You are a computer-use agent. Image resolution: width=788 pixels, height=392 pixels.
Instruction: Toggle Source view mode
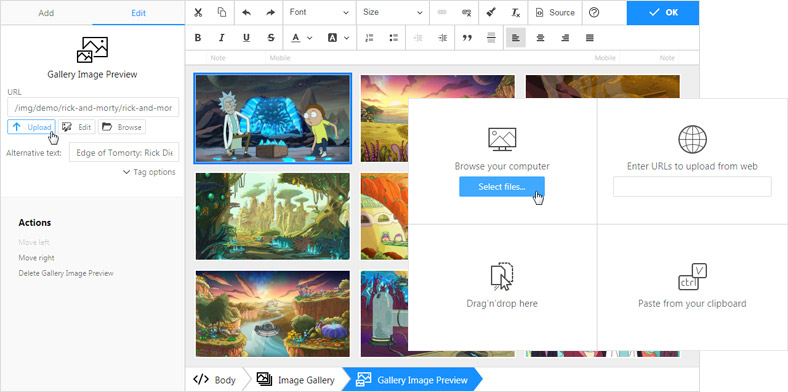pyautogui.click(x=555, y=13)
